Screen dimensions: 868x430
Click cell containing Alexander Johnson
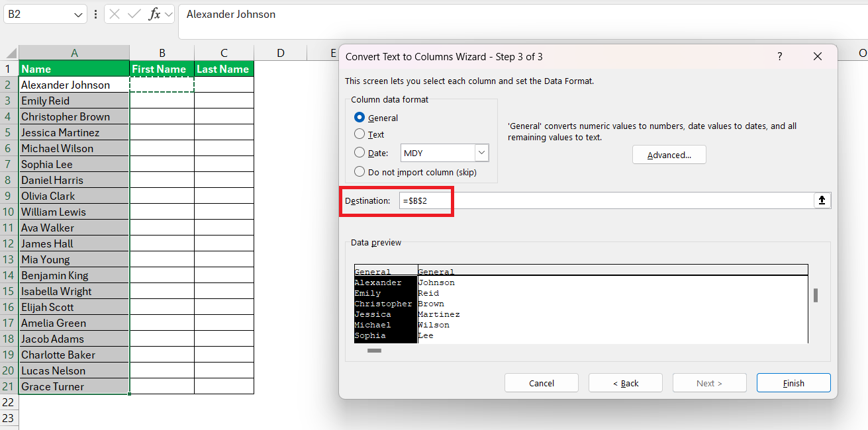(x=74, y=85)
